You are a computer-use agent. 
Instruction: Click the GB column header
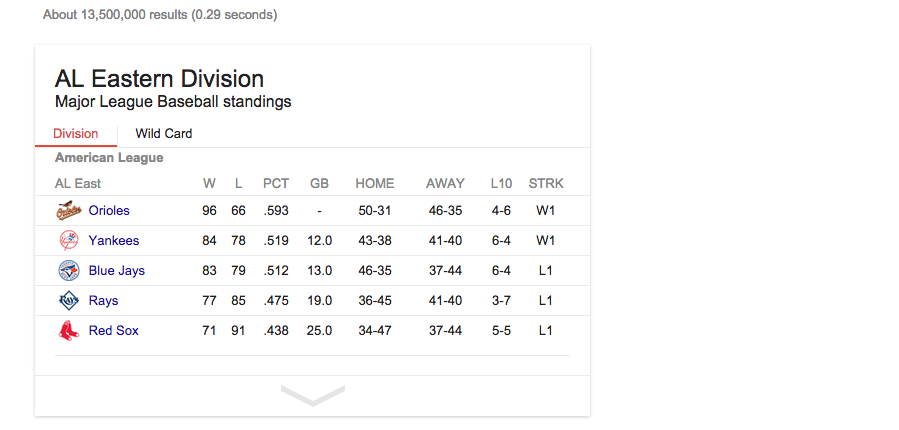320,184
